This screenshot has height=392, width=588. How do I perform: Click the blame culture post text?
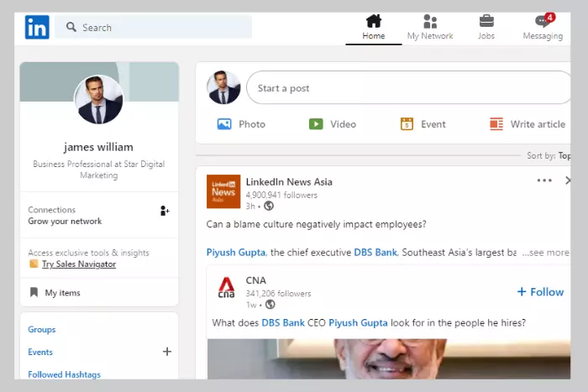(x=316, y=224)
